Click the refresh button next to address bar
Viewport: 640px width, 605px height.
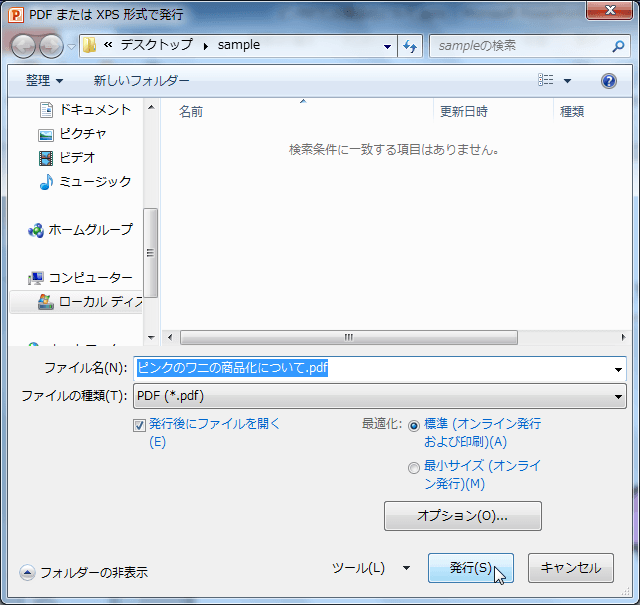[410, 46]
